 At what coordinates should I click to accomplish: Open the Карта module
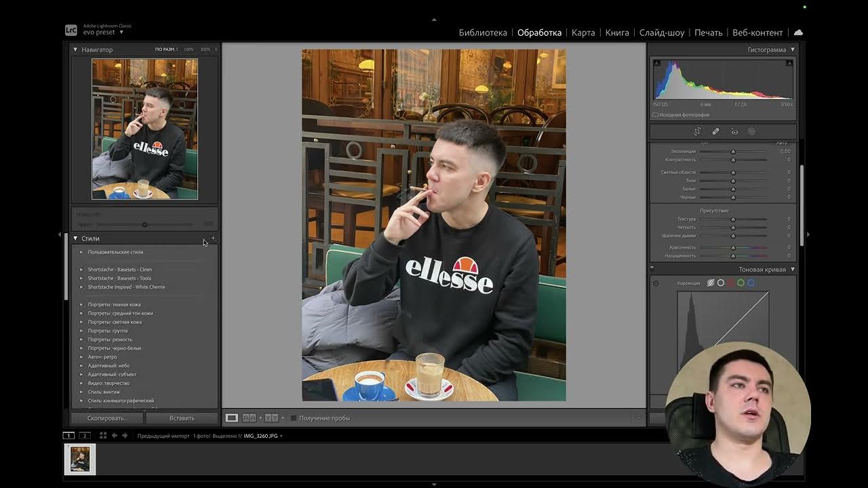[x=583, y=33]
